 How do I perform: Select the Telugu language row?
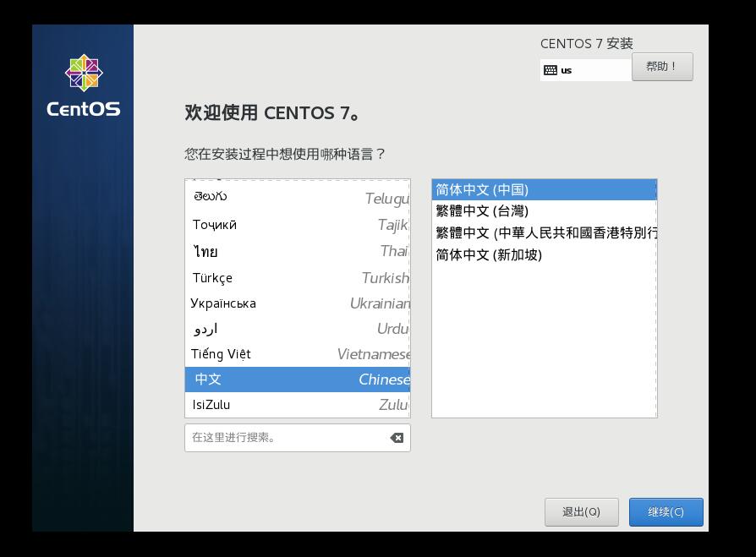click(x=298, y=198)
